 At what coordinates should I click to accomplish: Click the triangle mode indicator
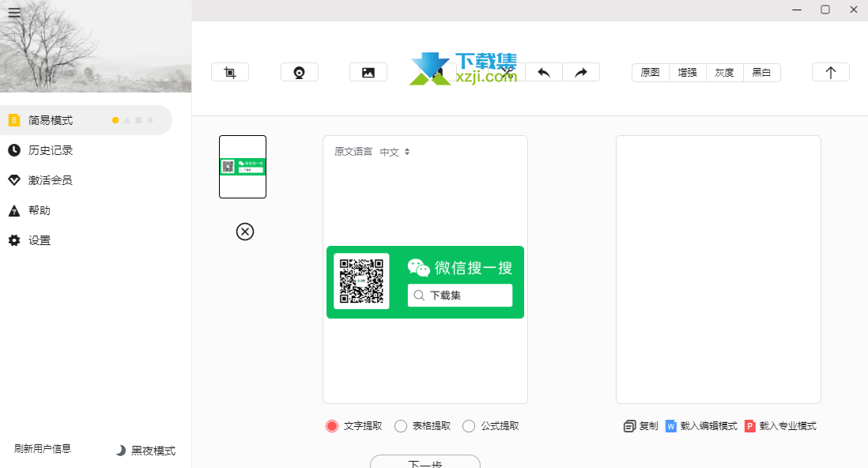point(126,120)
